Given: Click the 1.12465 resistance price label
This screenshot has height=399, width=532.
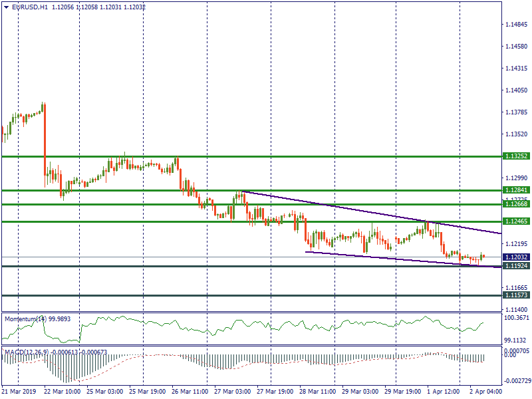Looking at the screenshot, I should click(515, 221).
